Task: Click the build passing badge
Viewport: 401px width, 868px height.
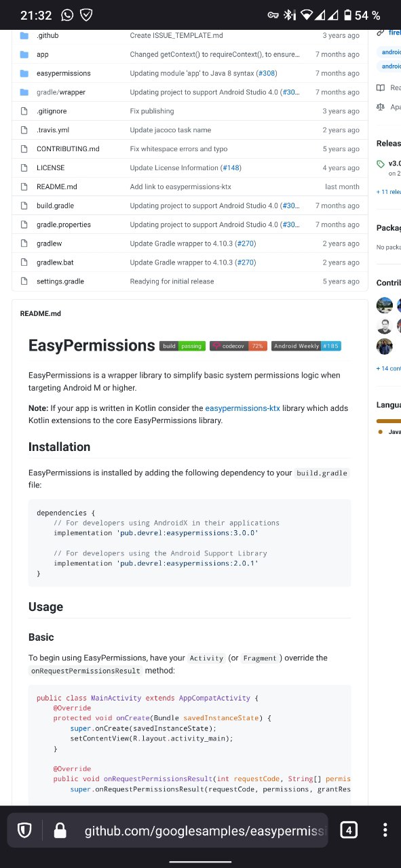Action: 182,346
